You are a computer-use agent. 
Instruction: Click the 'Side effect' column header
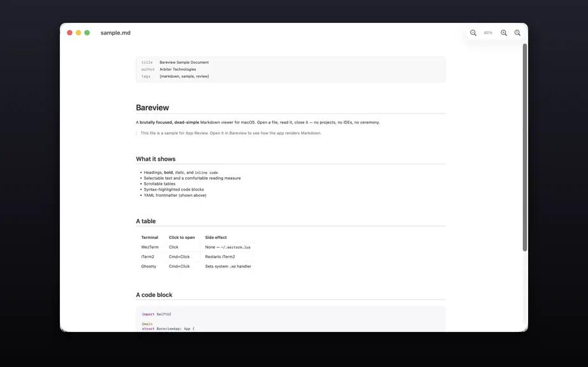point(216,238)
